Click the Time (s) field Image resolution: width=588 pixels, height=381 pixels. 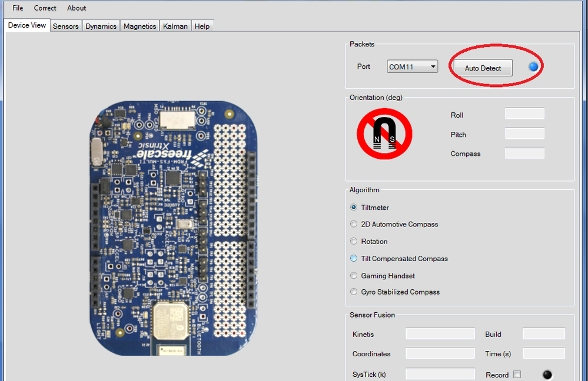pyautogui.click(x=544, y=353)
